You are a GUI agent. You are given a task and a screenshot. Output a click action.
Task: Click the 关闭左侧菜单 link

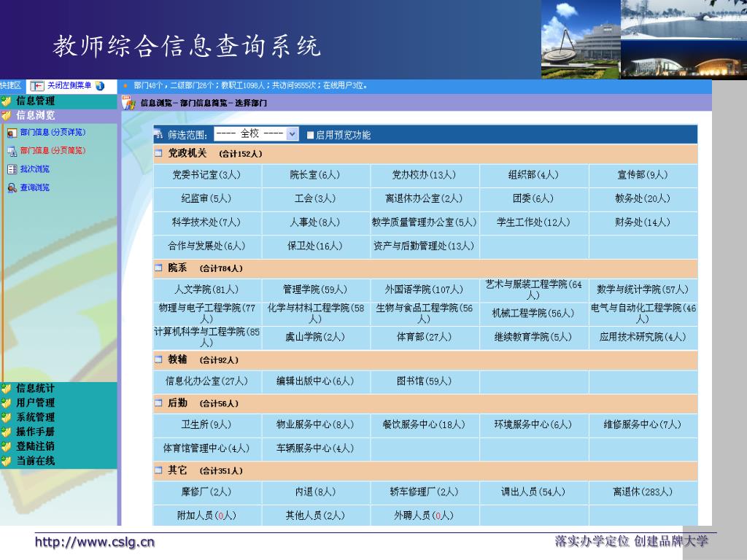click(69, 86)
